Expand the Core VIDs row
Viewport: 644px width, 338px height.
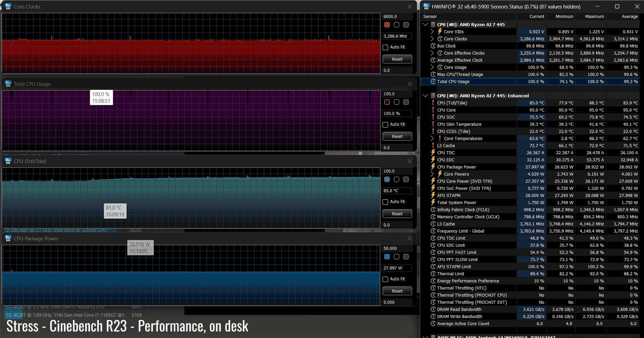432,32
